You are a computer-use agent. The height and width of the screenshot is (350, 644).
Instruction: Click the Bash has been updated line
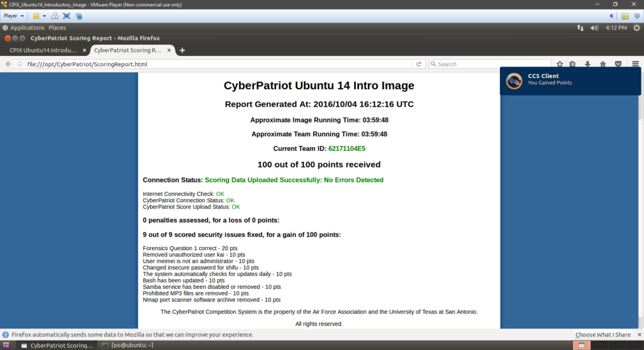[x=184, y=281]
